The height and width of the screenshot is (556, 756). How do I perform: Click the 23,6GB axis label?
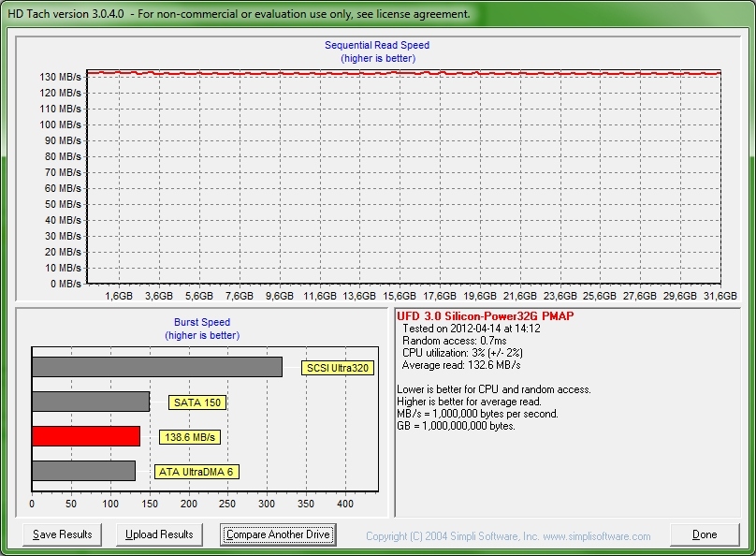[x=560, y=296]
